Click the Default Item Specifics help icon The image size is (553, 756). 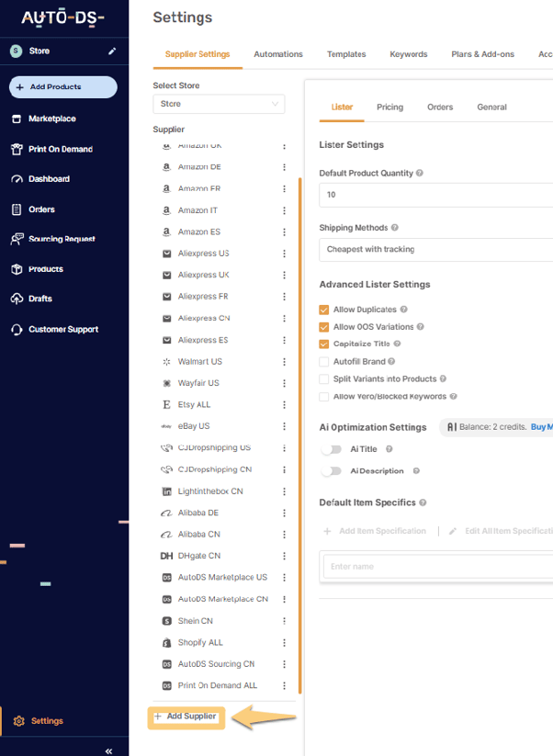[423, 502]
